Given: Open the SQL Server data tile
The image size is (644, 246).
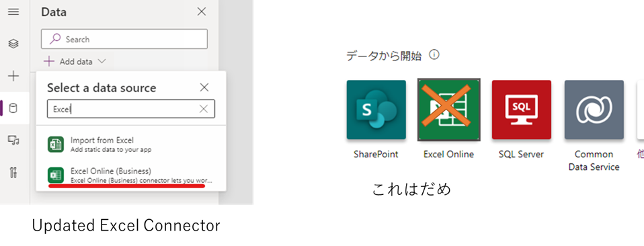Looking at the screenshot, I should (x=522, y=110).
